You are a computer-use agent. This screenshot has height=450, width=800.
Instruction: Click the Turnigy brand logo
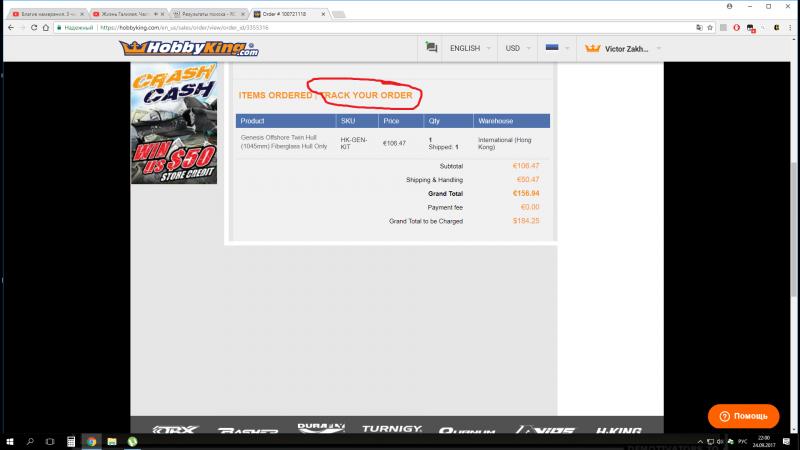point(393,430)
